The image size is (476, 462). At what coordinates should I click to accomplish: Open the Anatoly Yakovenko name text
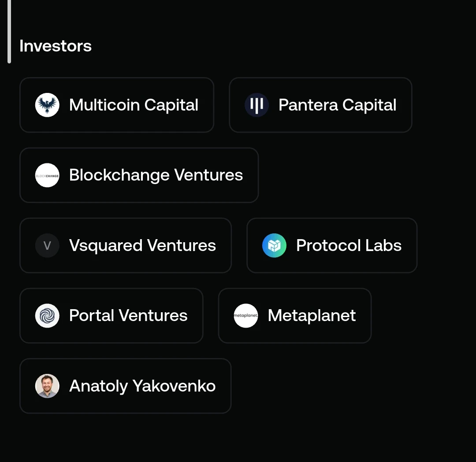(x=142, y=386)
